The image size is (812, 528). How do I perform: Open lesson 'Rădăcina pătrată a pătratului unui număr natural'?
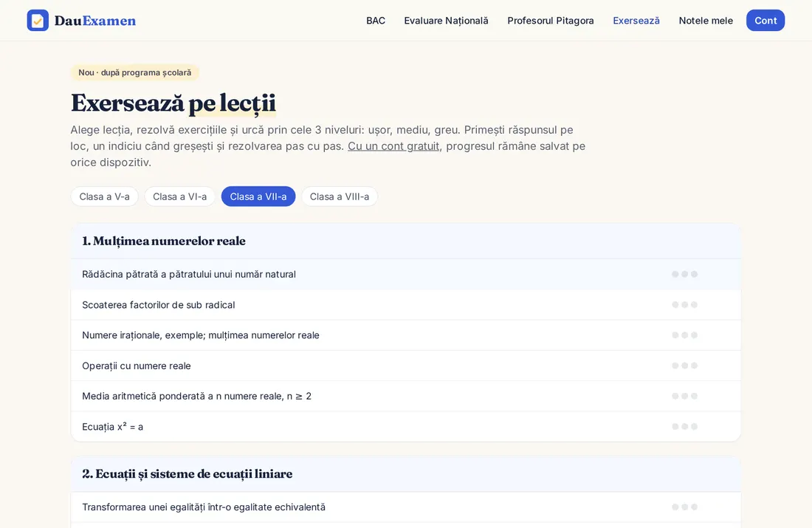coord(406,274)
